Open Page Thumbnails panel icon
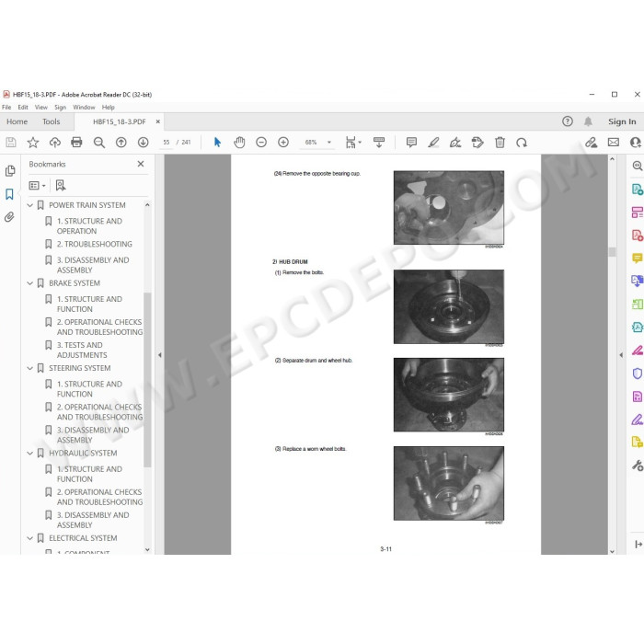This screenshot has width=644, height=644. point(10,171)
